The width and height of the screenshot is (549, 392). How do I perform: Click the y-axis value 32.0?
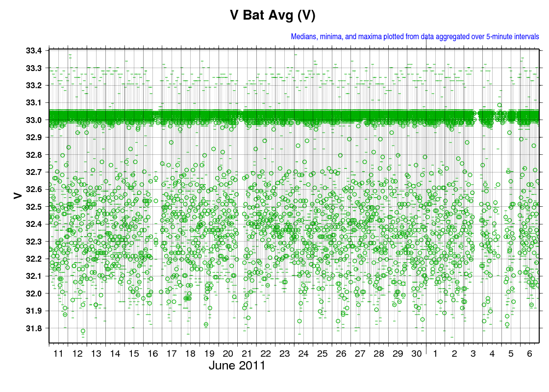pos(34,294)
